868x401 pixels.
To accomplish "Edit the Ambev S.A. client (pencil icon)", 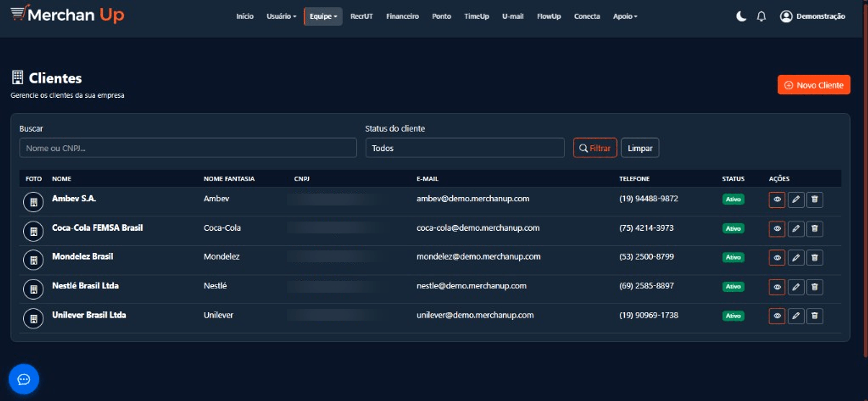I will [x=796, y=200].
